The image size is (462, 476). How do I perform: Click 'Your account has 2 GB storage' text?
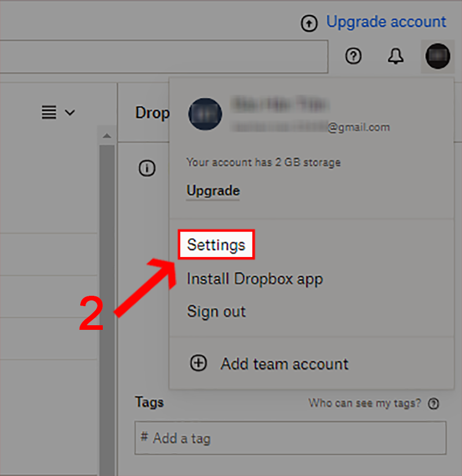(263, 162)
